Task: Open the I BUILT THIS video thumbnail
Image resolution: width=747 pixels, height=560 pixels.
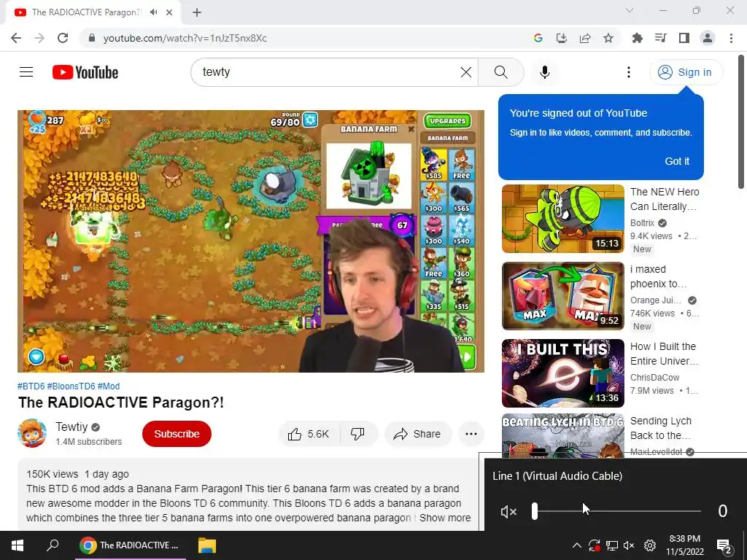Action: click(x=562, y=373)
